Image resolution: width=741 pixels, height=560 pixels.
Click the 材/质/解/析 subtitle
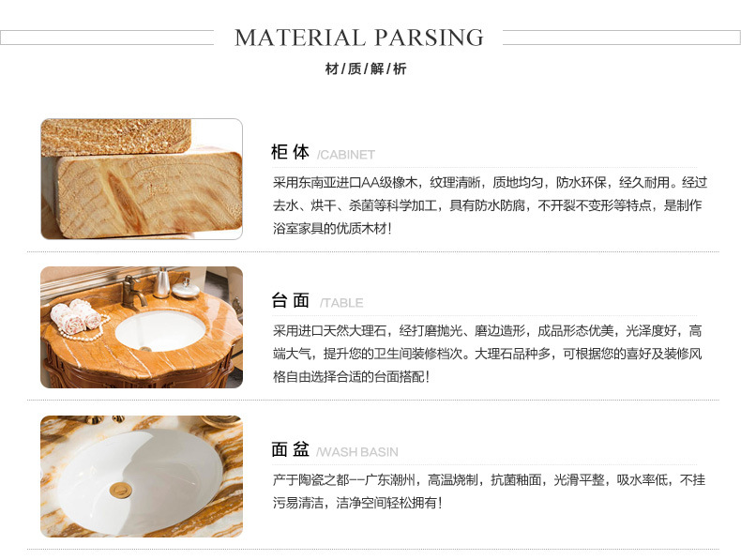(x=366, y=69)
